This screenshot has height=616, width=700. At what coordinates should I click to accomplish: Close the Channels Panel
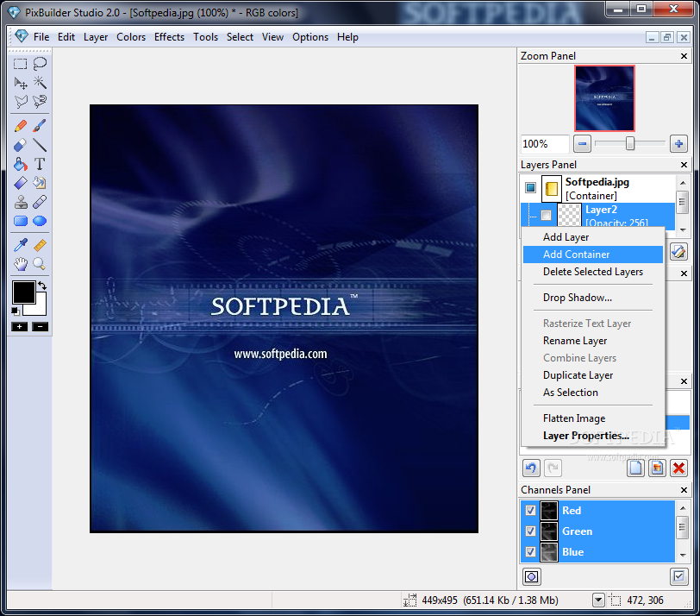[684, 490]
